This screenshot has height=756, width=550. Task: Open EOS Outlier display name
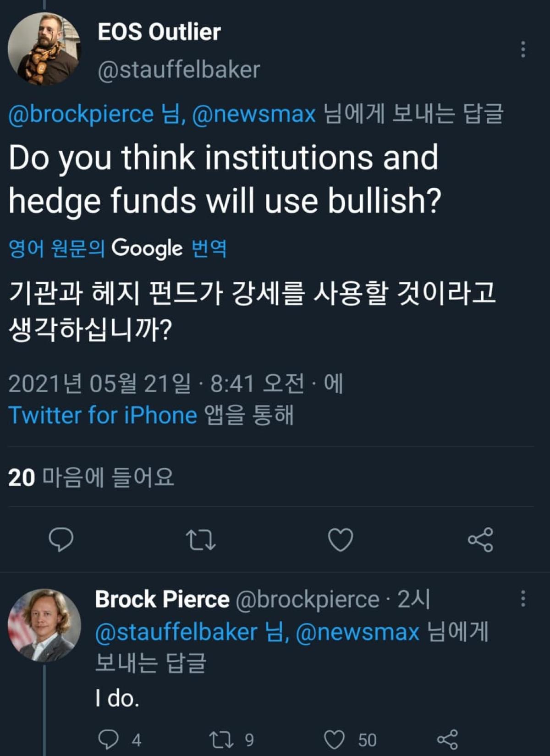point(159,32)
